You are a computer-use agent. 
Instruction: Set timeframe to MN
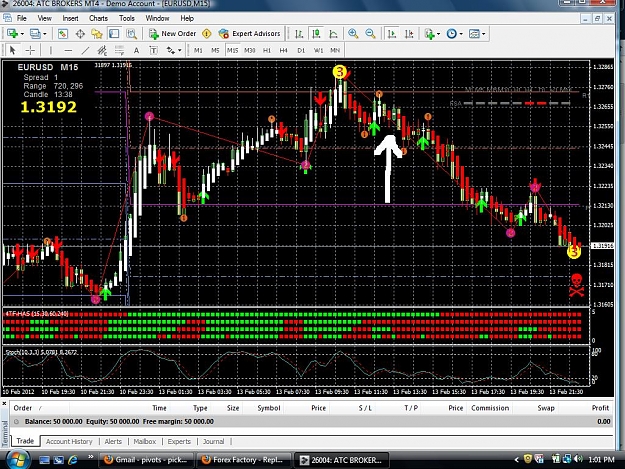(335, 50)
